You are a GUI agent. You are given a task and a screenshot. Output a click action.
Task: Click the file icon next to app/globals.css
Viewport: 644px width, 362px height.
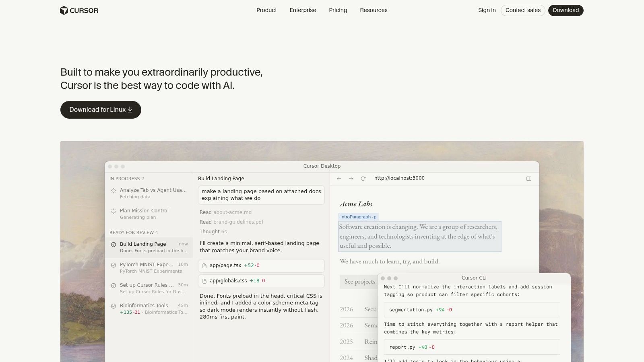pyautogui.click(x=204, y=281)
